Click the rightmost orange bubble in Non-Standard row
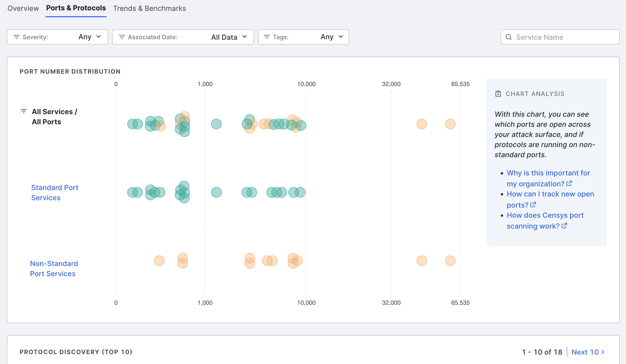Screen dimensions: 626x364 450,261
